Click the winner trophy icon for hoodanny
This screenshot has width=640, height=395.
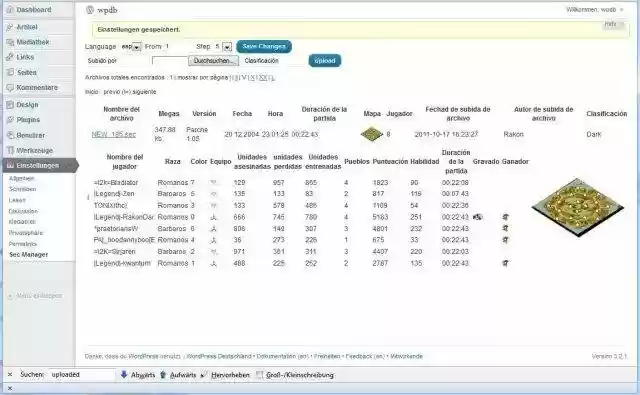505,240
